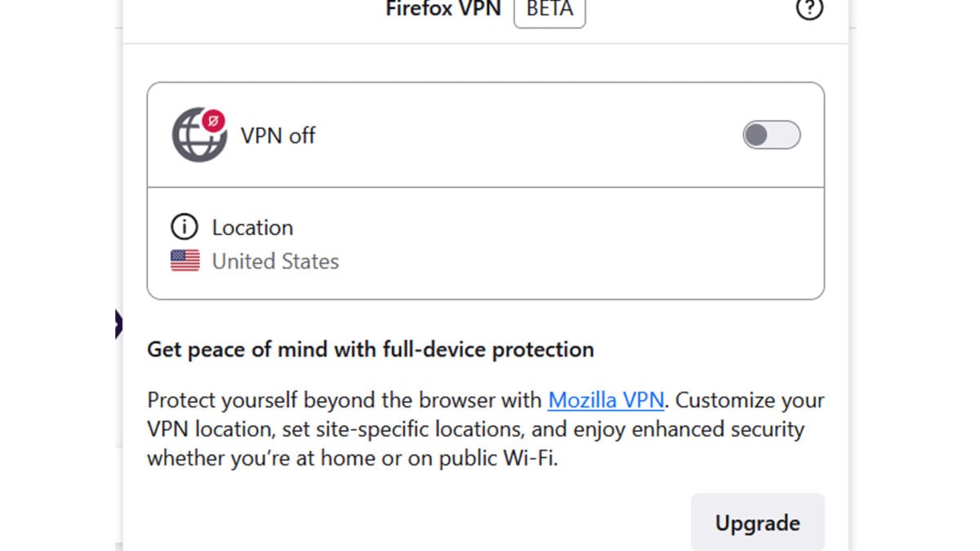Click the red disconnected badge on globe

click(214, 121)
